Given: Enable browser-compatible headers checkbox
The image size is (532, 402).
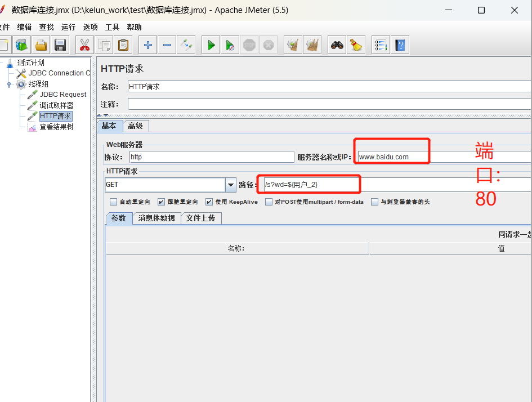Looking at the screenshot, I should tap(374, 202).
